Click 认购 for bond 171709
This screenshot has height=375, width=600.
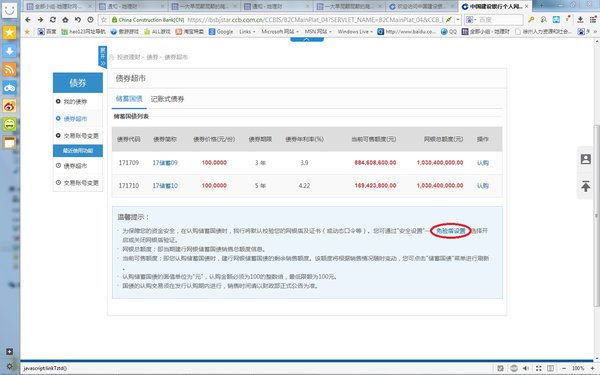(x=483, y=163)
